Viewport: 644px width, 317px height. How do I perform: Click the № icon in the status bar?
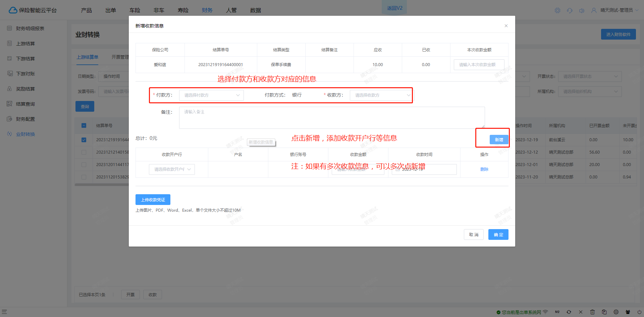coord(557,312)
